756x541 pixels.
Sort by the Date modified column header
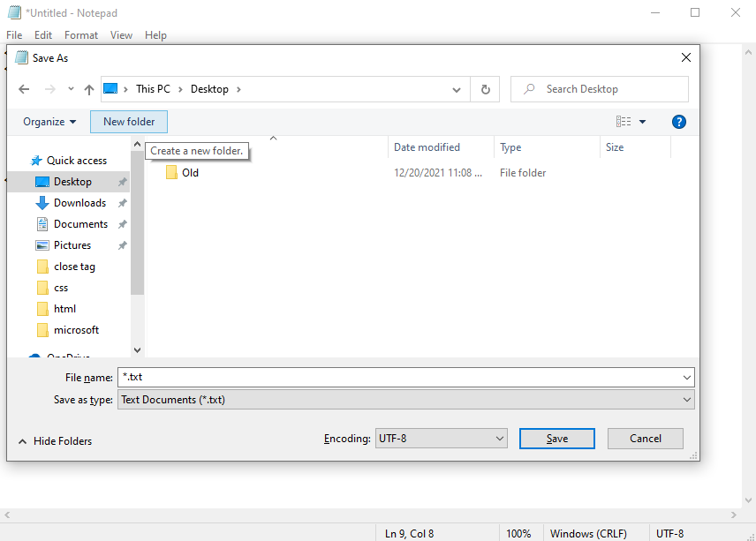click(x=441, y=147)
